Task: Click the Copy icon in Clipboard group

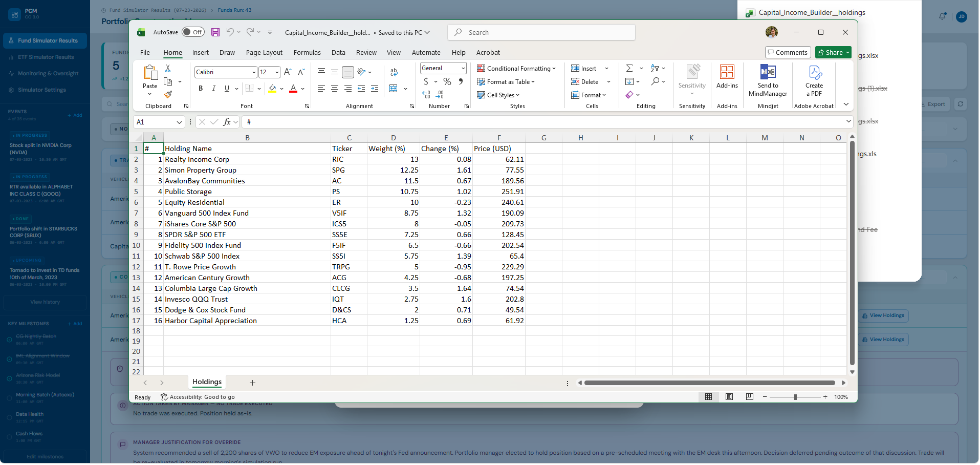Action: tap(168, 81)
